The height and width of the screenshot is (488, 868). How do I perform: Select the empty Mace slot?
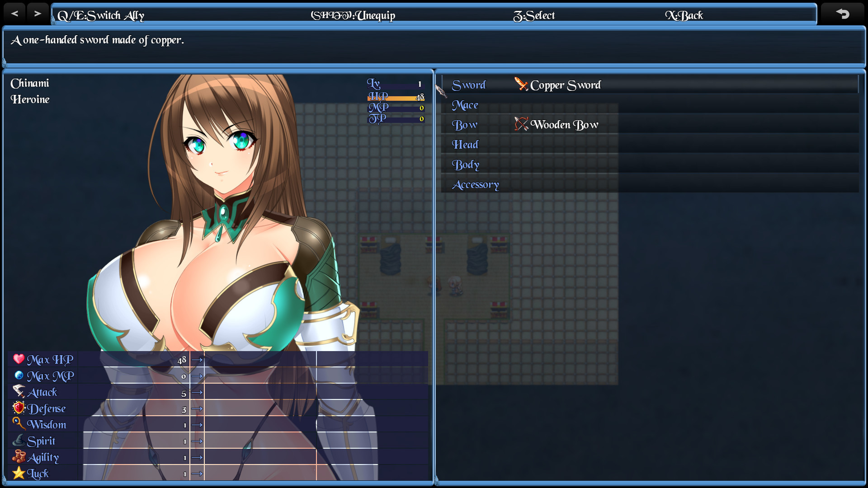465,105
